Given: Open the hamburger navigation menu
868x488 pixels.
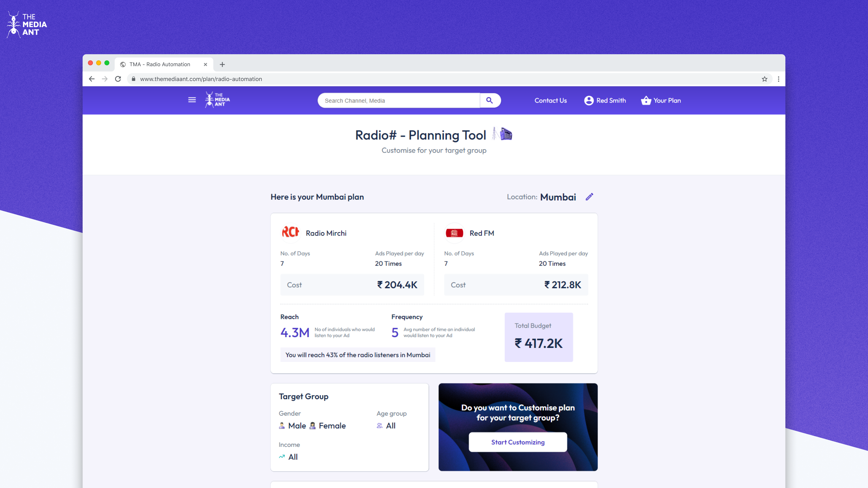Looking at the screenshot, I should point(192,100).
